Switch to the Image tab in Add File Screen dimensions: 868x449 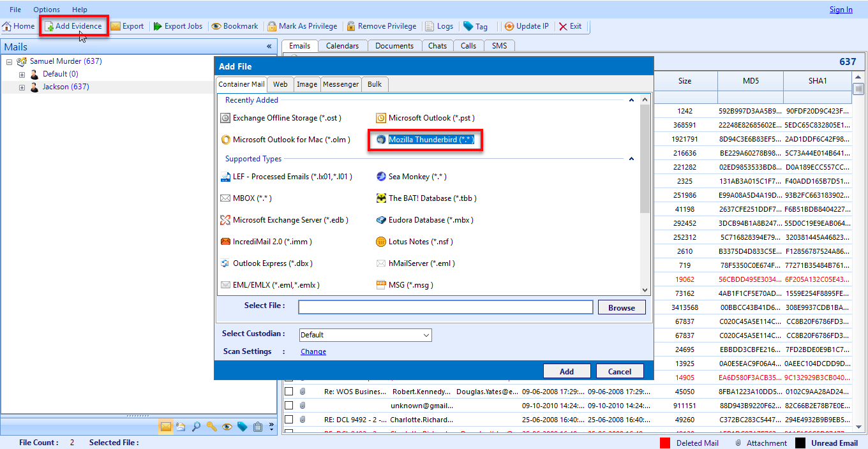point(307,84)
